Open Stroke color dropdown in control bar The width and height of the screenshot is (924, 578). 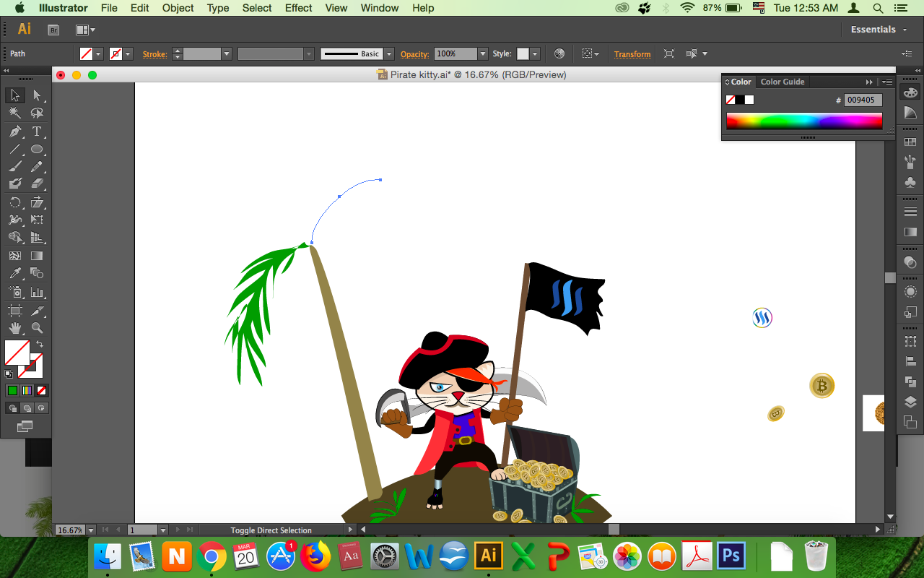(128, 53)
